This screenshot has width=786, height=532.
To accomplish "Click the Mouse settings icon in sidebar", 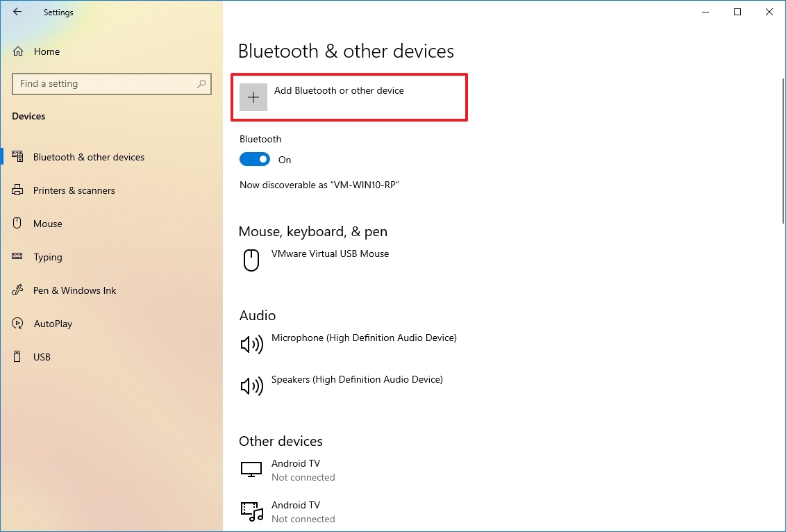I will coord(17,224).
